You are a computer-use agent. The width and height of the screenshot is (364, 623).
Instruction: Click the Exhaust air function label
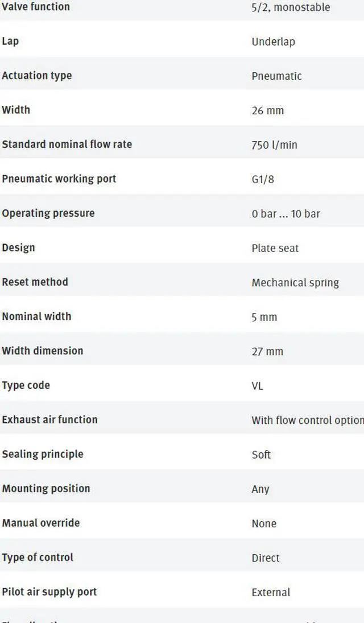49,419
